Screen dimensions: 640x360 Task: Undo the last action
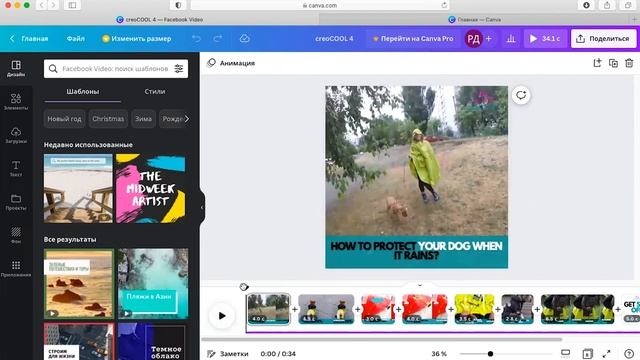pos(196,38)
